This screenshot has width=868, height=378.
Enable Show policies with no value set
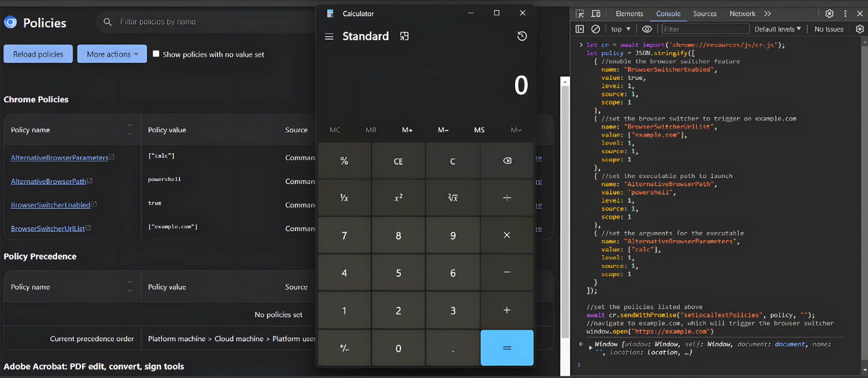[x=156, y=53]
